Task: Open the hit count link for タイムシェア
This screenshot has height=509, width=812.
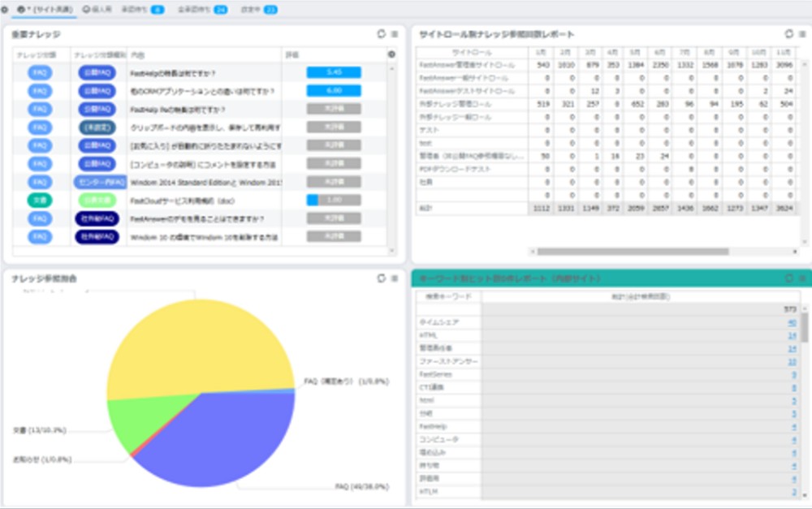Action: [792, 322]
